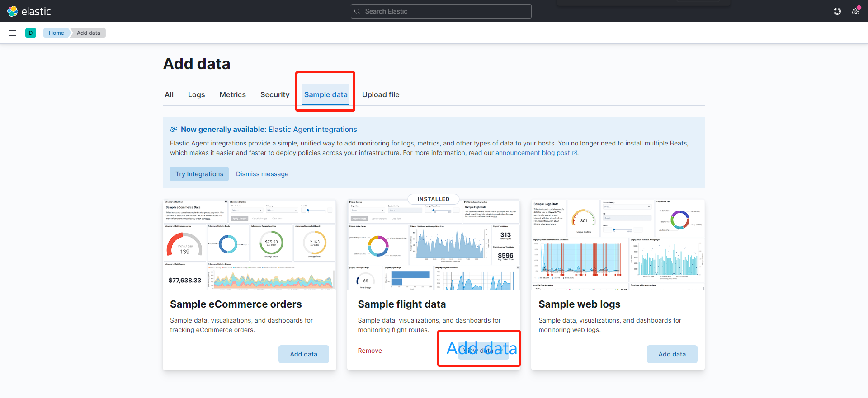The height and width of the screenshot is (398, 868).
Task: Click the Sample web logs preview image
Action: [x=618, y=244]
